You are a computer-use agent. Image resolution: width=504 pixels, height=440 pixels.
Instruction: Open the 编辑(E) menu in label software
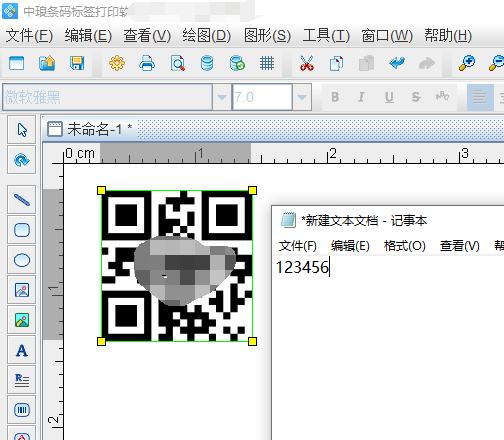pyautogui.click(x=88, y=35)
